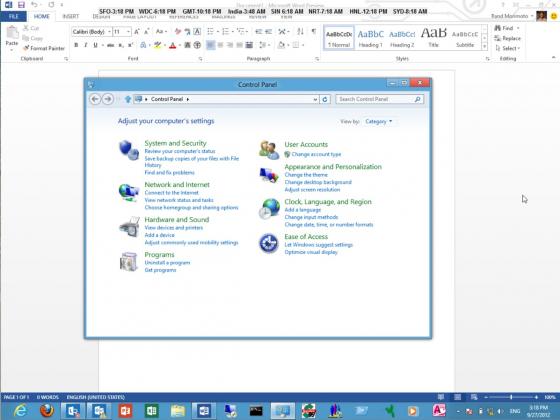Open View by Category dropdown
The image size is (560, 420).
(x=379, y=121)
